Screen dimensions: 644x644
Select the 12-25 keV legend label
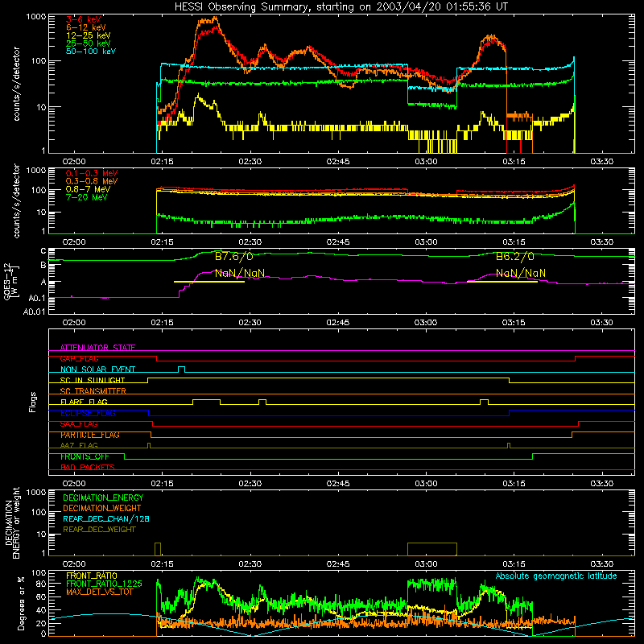click(x=89, y=35)
